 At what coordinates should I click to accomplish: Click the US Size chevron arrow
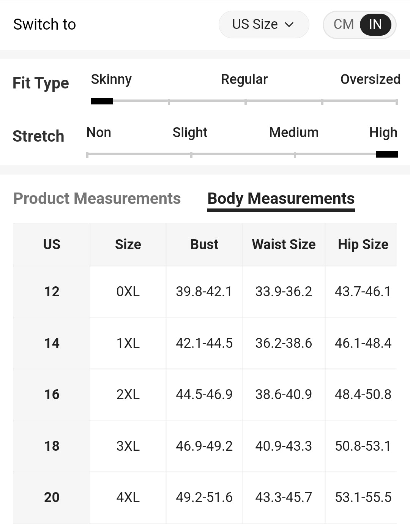click(289, 25)
